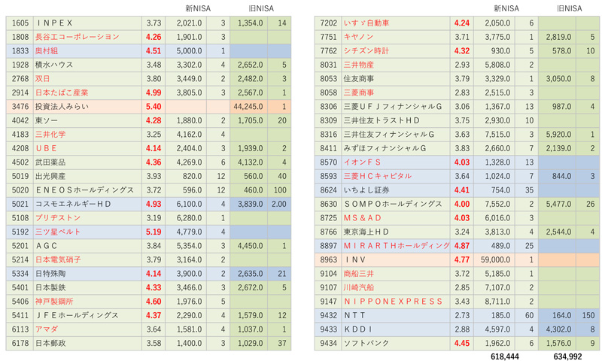
Task: Click stock code 1808 cell
Action: 20,37
